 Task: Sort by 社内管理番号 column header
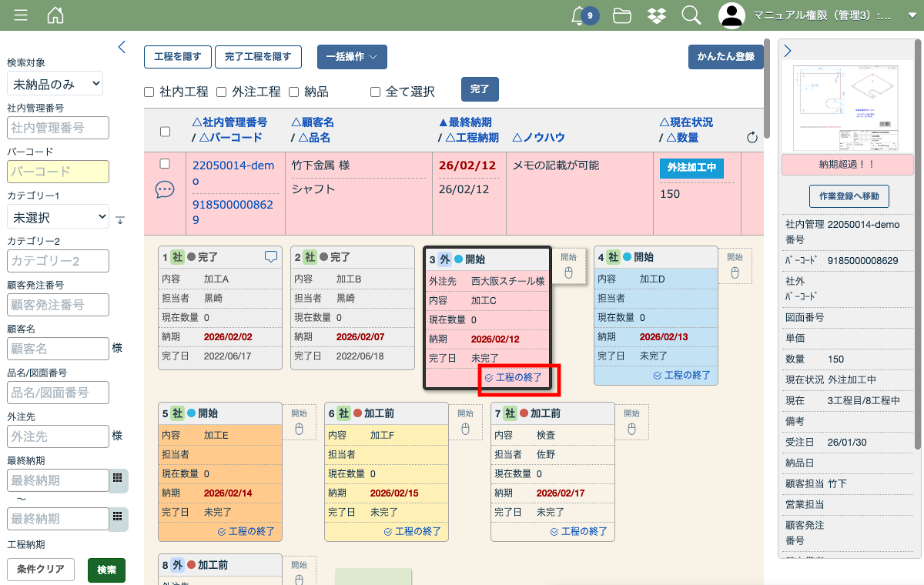pos(229,122)
